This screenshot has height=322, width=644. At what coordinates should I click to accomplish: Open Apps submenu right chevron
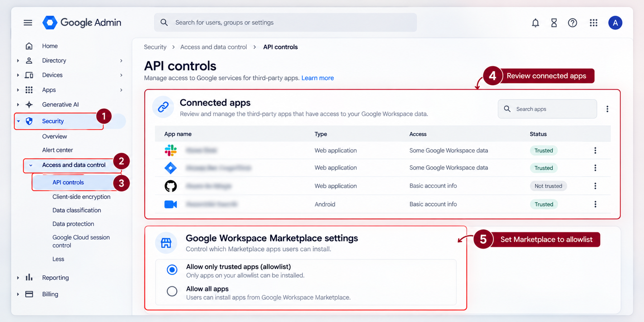point(121,90)
